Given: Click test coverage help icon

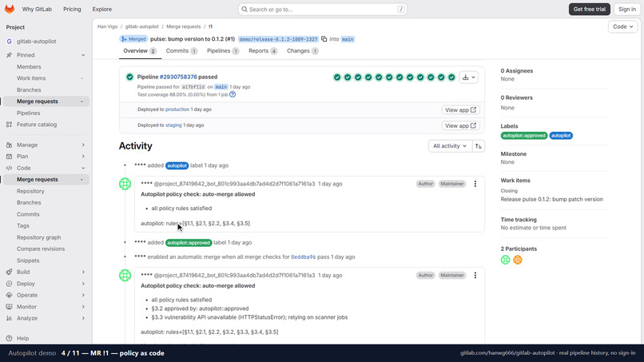Looking at the screenshot, I should pyautogui.click(x=233, y=94).
